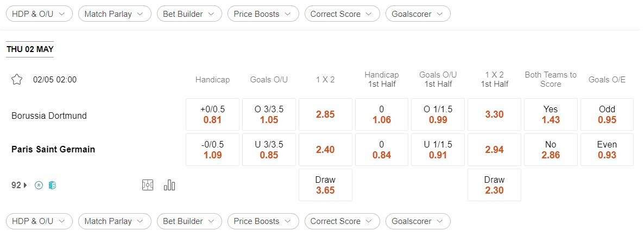Add the match to favorites with the star
Screen dimensions: 644x237
pyautogui.click(x=16, y=79)
